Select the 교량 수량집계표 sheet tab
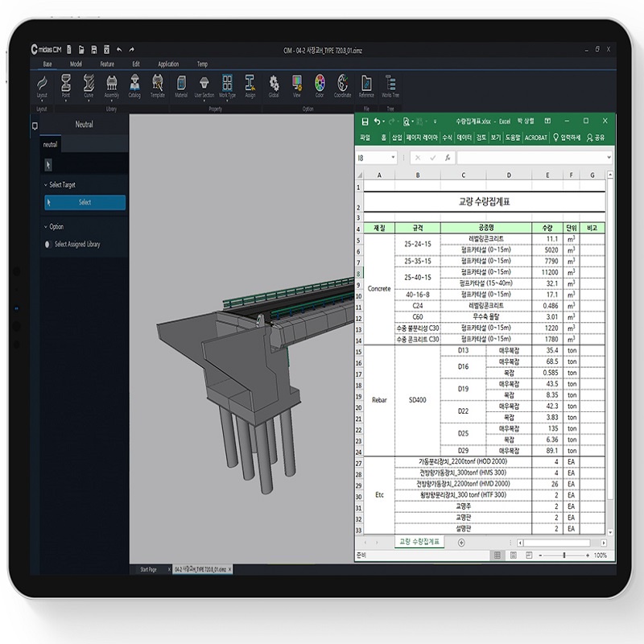The image size is (644, 644). pyautogui.click(x=419, y=542)
